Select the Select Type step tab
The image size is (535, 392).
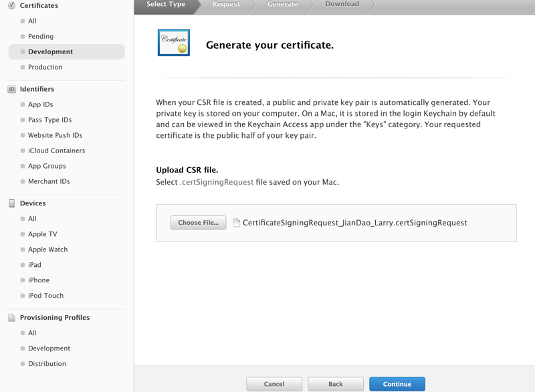coord(166,5)
